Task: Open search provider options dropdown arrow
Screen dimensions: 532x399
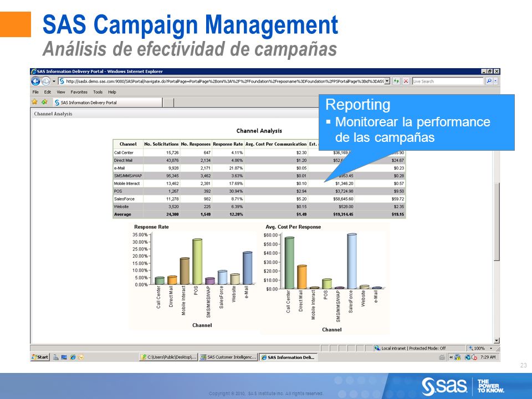Action: click(495, 81)
